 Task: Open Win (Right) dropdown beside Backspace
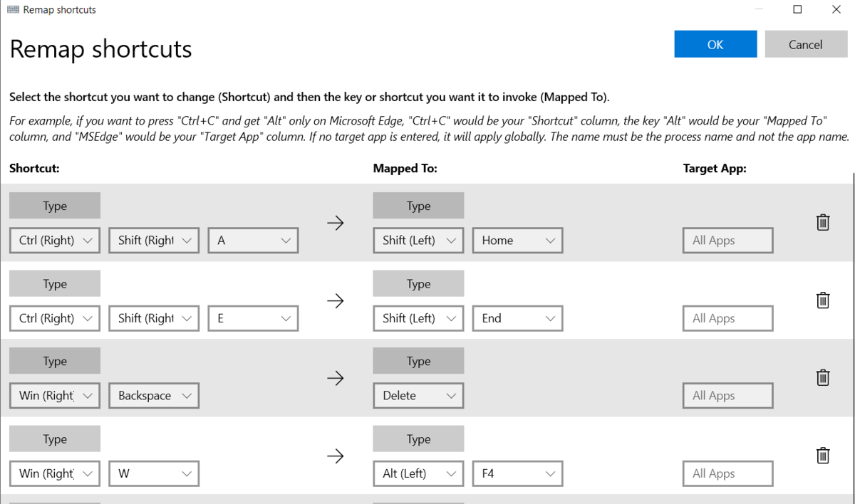pyautogui.click(x=55, y=396)
